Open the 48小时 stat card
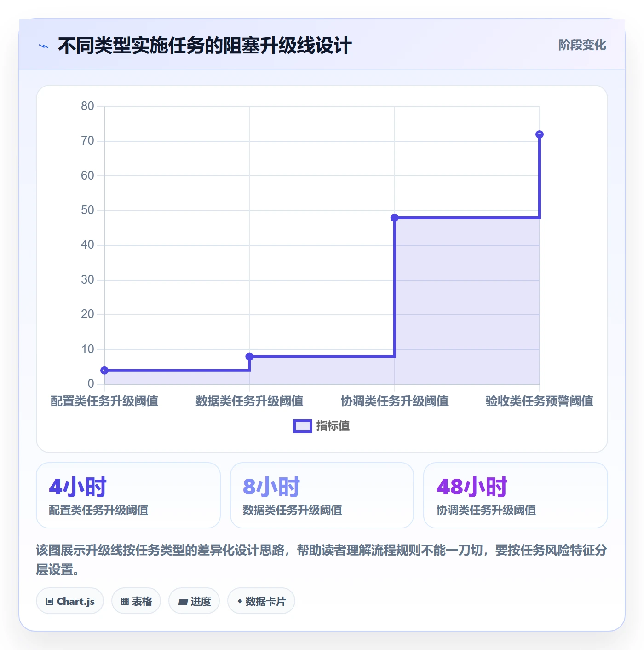644x650 pixels. pyautogui.click(x=516, y=495)
